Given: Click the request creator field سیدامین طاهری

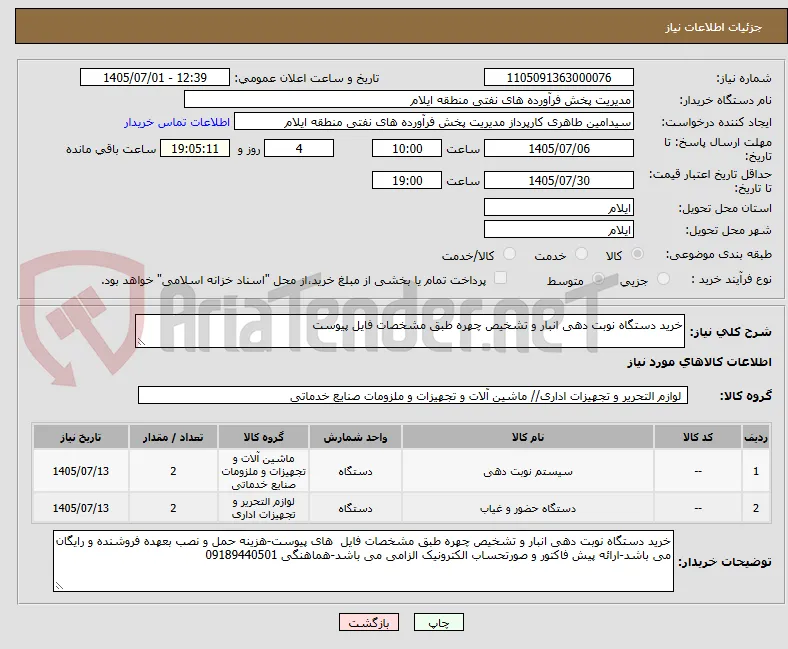Looking at the screenshot, I should point(434,122).
